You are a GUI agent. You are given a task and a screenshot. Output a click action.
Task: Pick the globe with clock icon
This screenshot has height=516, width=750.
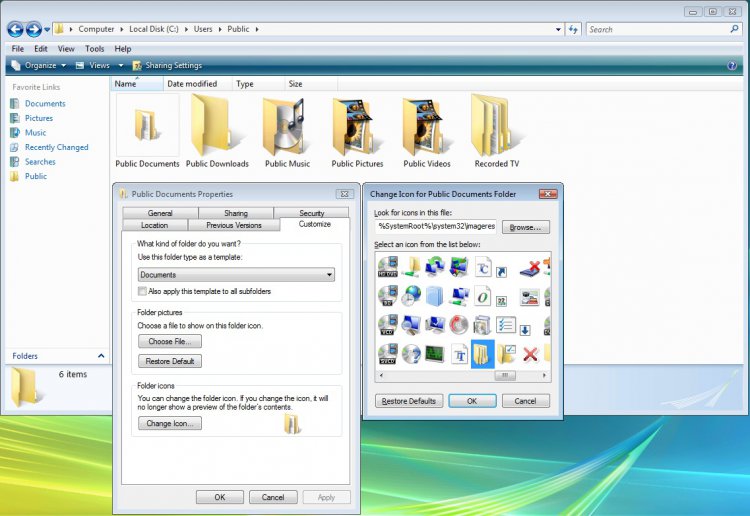(x=411, y=296)
